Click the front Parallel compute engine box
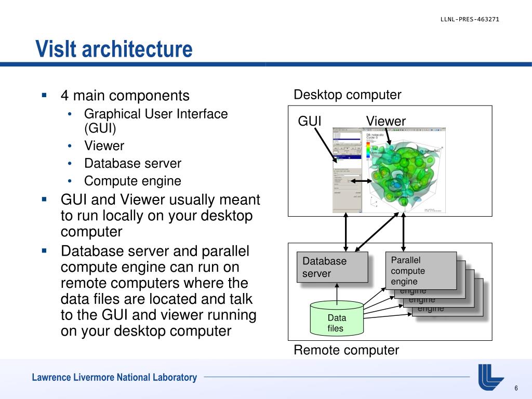 coord(421,270)
